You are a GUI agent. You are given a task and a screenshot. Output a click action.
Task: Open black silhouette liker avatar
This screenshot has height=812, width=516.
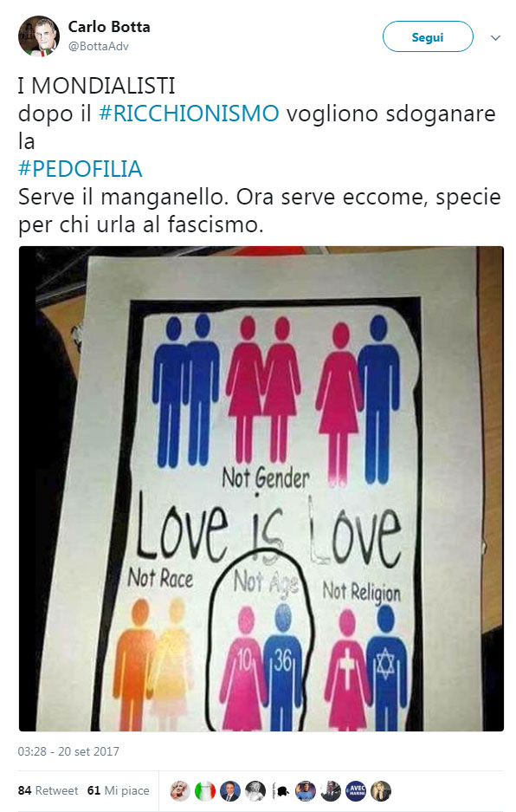click(280, 790)
